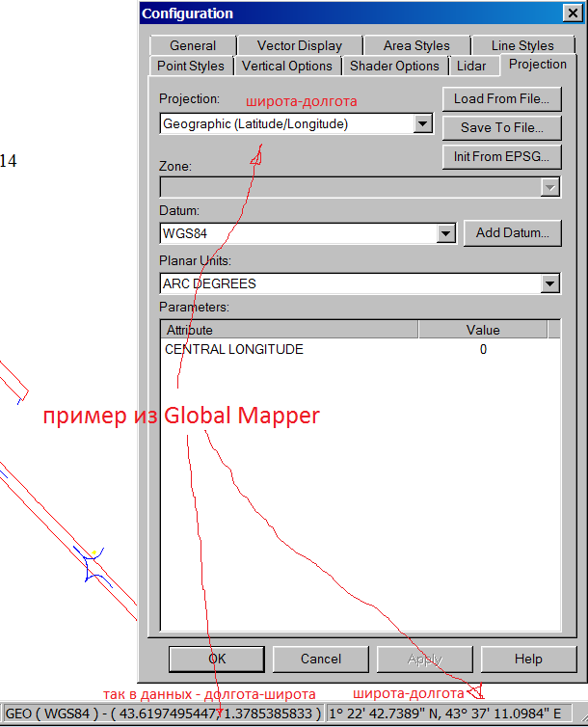Image resolution: width=588 pixels, height=727 pixels.
Task: Select the Projection tab
Action: click(538, 65)
